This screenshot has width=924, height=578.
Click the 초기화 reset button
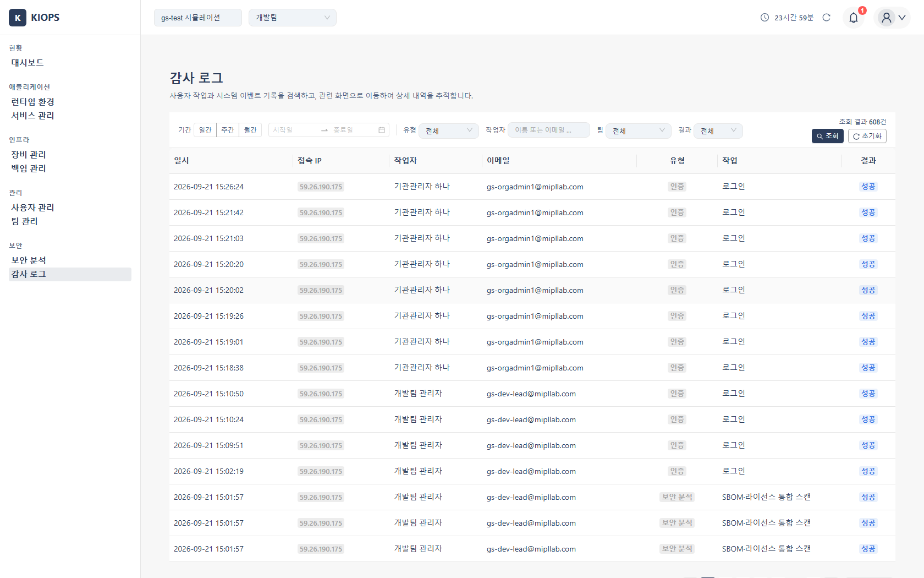pyautogui.click(x=867, y=136)
